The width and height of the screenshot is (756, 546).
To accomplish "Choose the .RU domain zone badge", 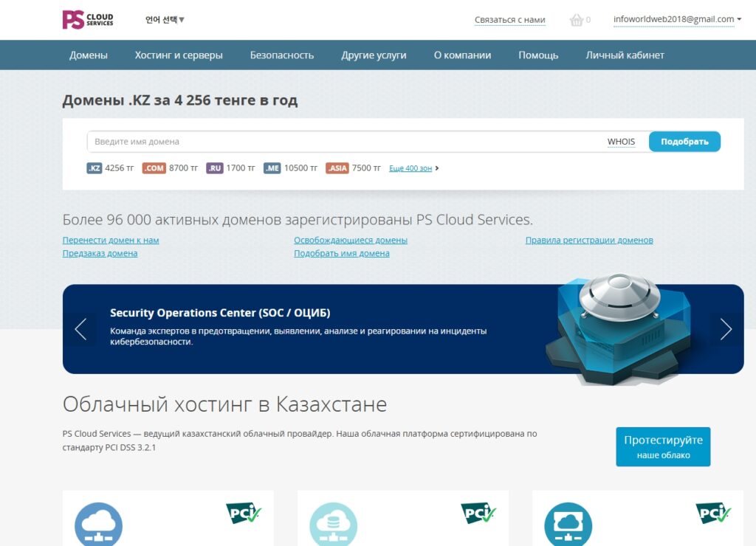I will (214, 168).
